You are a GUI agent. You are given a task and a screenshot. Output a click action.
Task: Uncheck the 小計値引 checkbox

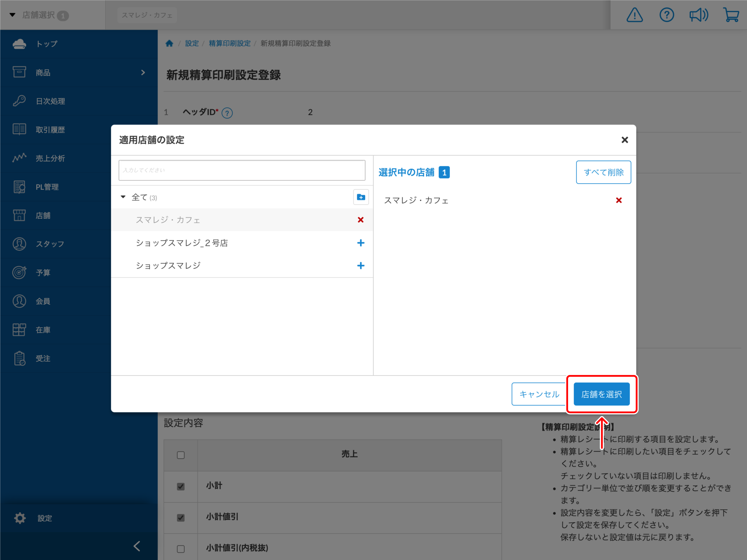[x=181, y=517]
